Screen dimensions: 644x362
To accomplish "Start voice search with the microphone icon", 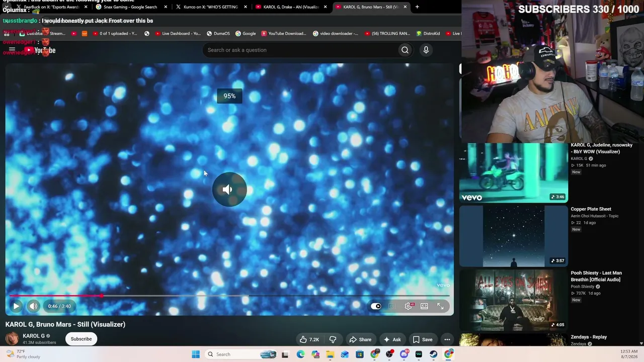I will coord(426,50).
